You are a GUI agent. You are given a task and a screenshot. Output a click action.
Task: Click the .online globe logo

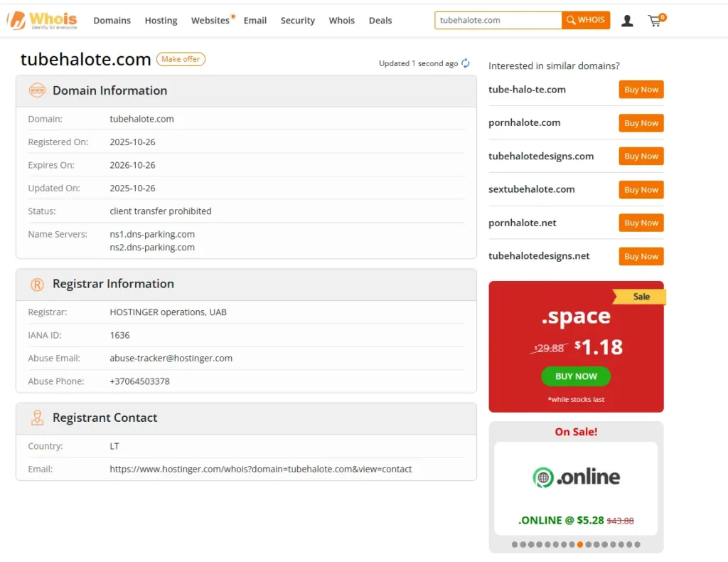[542, 477]
